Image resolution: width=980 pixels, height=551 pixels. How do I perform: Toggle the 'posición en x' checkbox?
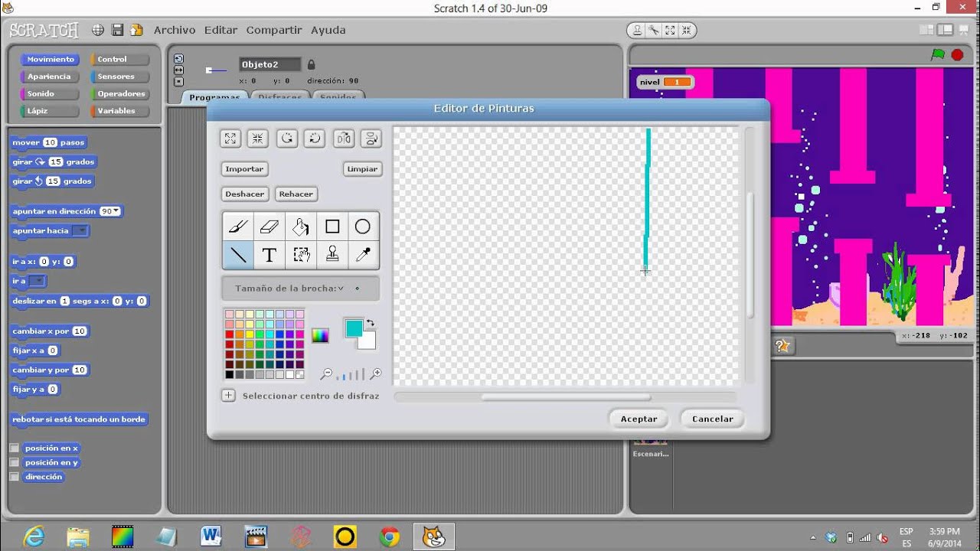(x=14, y=448)
